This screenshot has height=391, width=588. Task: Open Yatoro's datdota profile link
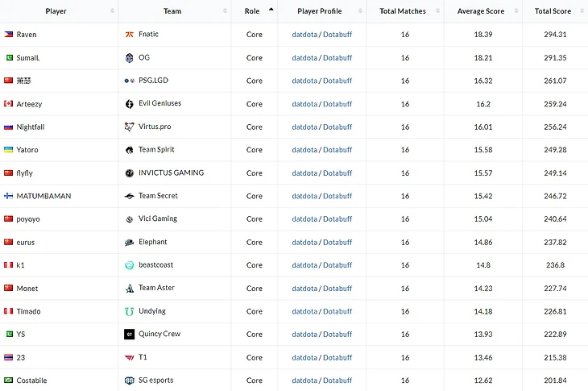304,150
